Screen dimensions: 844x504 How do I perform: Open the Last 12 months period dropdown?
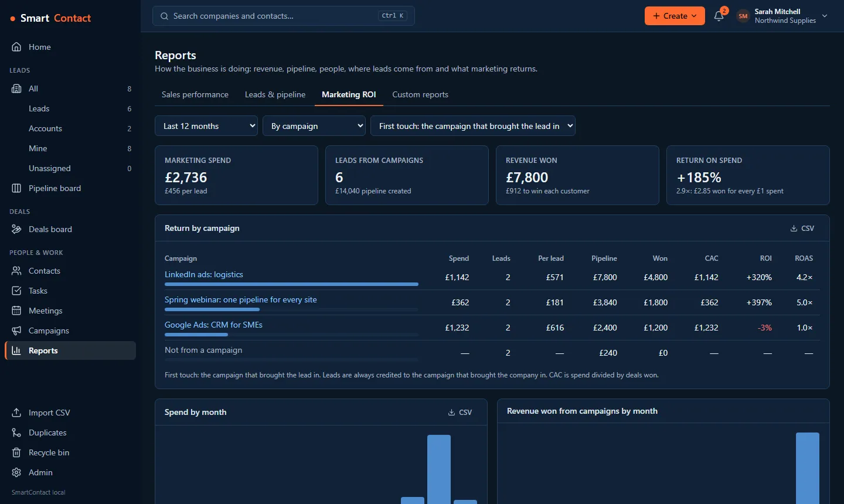(x=206, y=126)
